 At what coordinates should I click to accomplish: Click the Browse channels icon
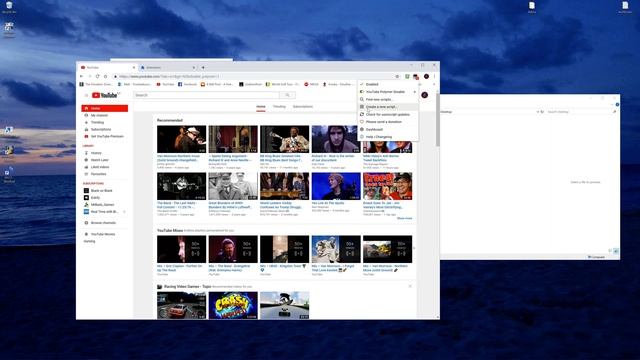(86, 223)
